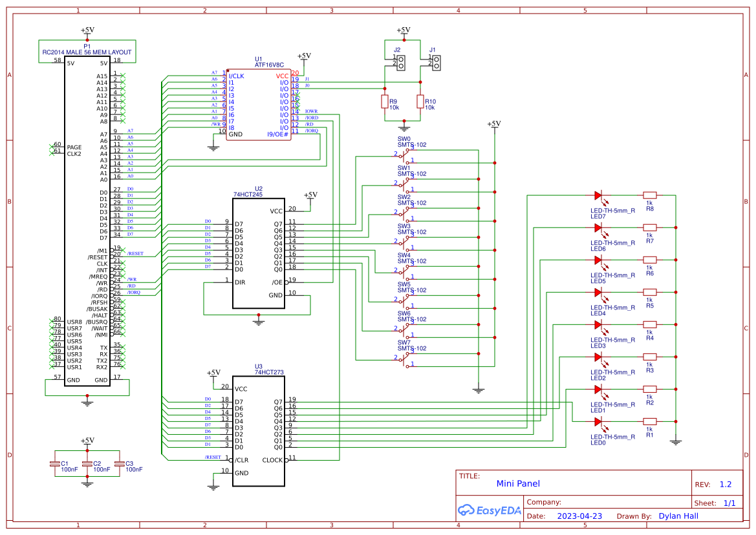756x535 pixels.
Task: Select the 74HCT273 latch U3 symbol
Action: point(257,430)
